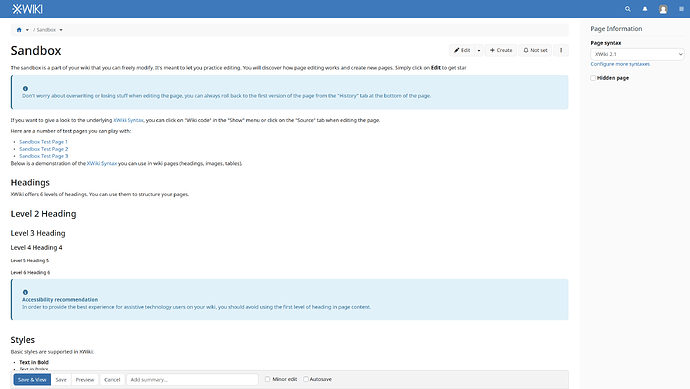Click the Sandbox page title

tap(36, 51)
